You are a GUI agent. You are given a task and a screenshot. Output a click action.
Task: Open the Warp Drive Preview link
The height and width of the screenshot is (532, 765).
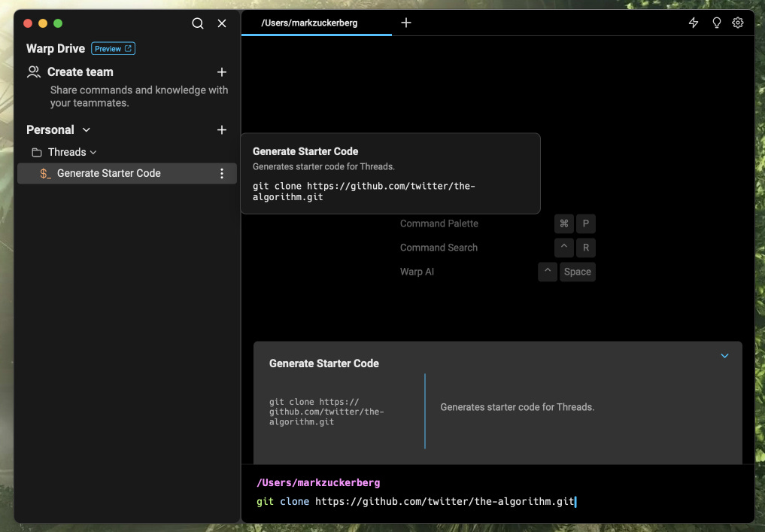pyautogui.click(x=113, y=49)
